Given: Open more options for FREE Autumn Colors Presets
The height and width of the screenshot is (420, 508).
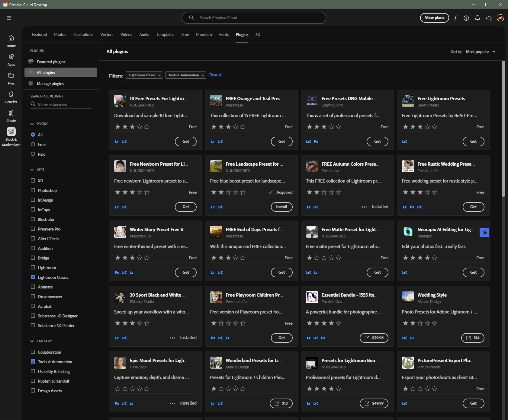Looking at the screenshot, I should [364, 207].
